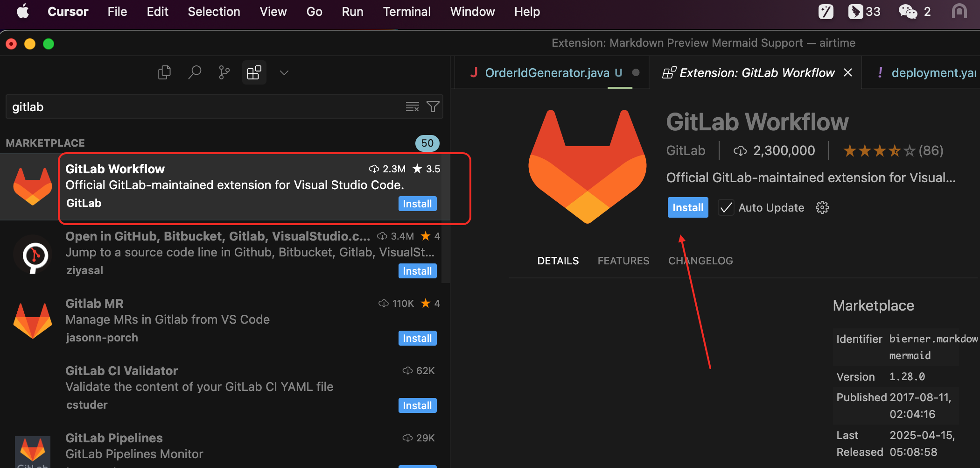Open the Terminal menu

[x=407, y=12]
